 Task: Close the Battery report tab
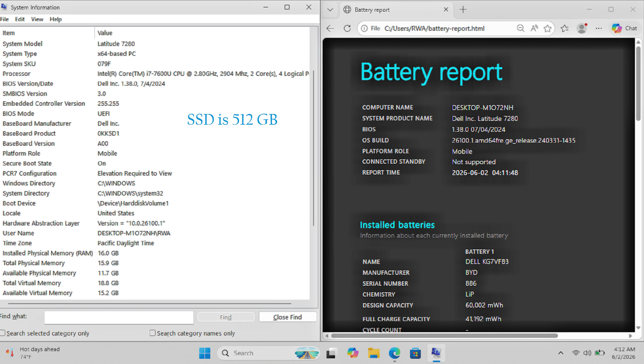[x=446, y=10]
